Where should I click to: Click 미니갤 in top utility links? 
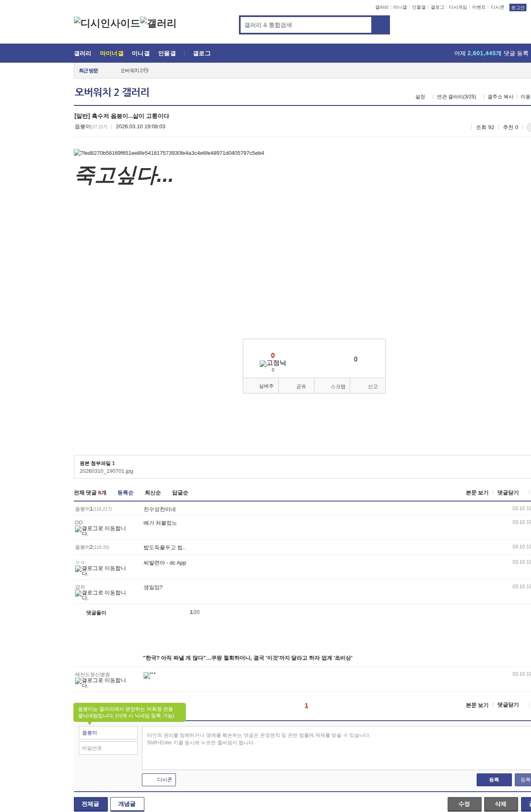pos(400,7)
